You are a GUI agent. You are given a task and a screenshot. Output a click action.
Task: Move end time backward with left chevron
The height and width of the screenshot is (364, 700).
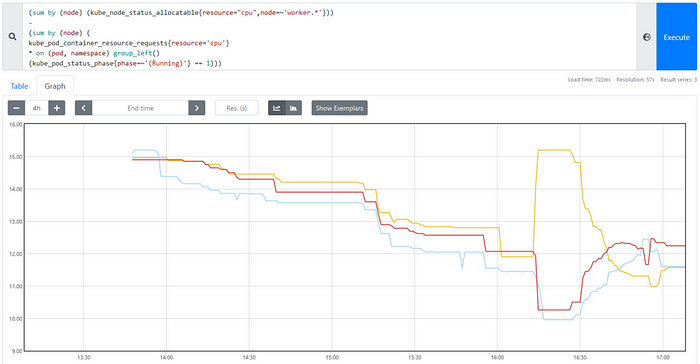(83, 108)
